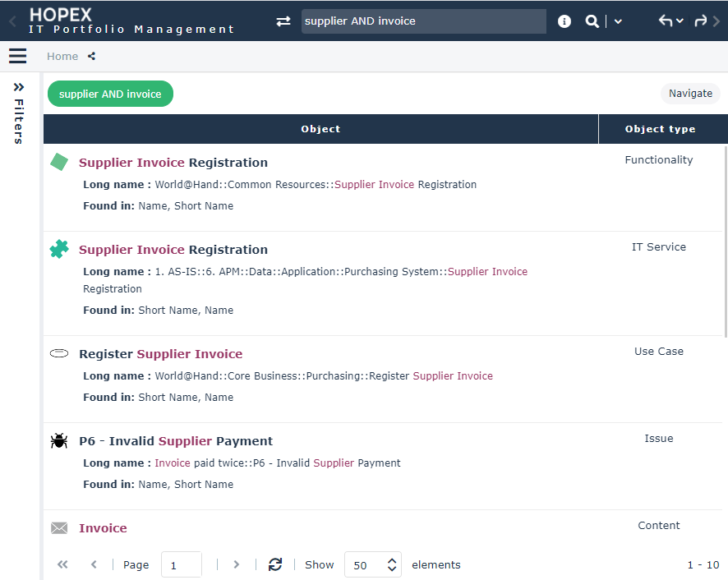Screen dimensions: 728x580
Task: Click the supplier AND invoice search chip
Action: pyautogui.click(x=110, y=94)
